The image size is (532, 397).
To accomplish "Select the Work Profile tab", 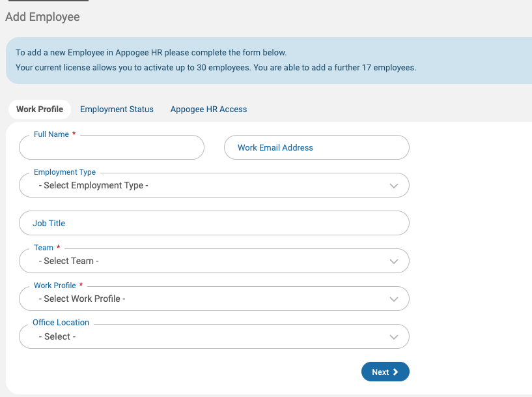I will (x=39, y=109).
